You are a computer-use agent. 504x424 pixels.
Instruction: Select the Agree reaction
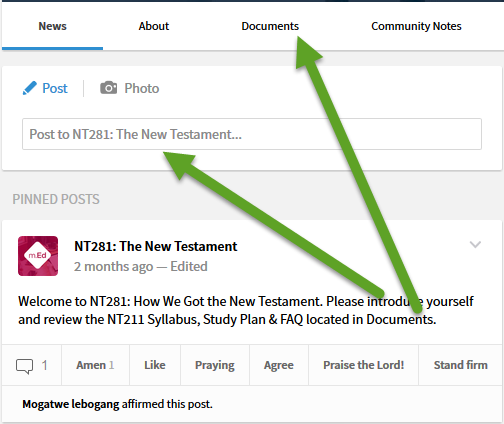tap(279, 365)
